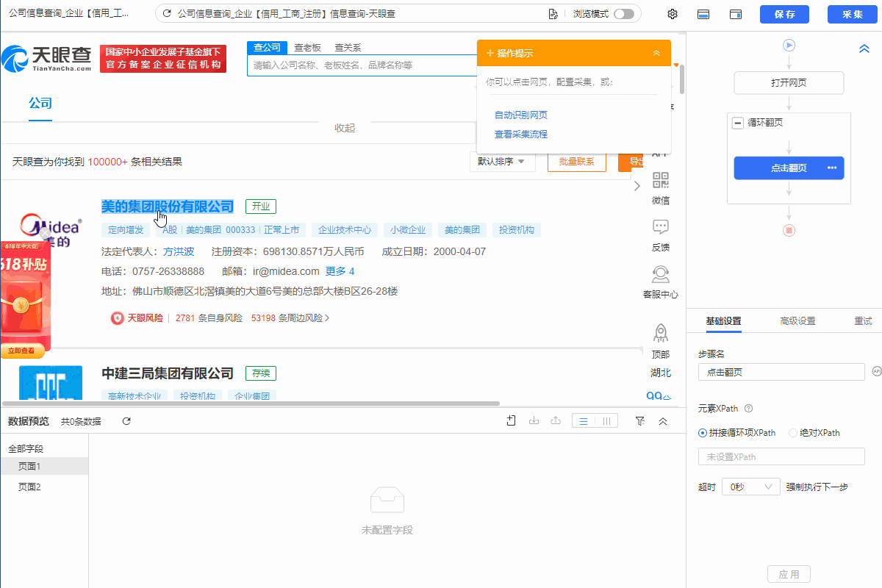
Task: Select 拼接循环项XPath radio option
Action: tap(703, 433)
